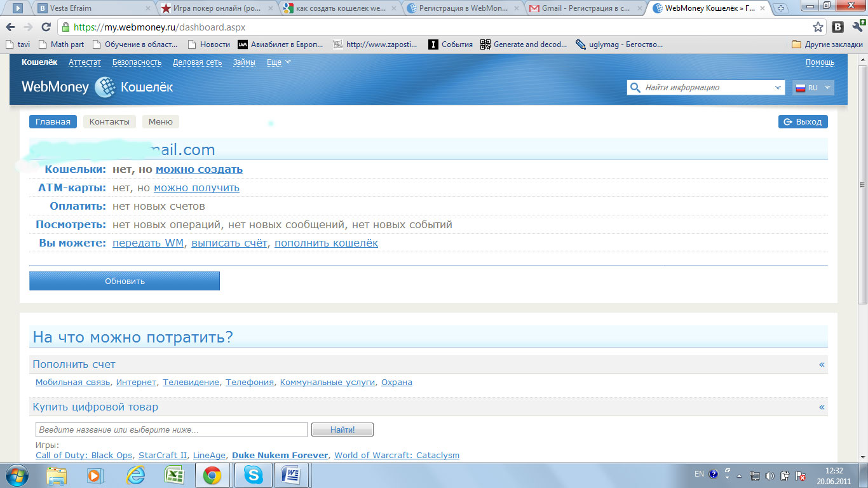Image resolution: width=868 pixels, height=488 pixels.
Task: Switch to Chrome in the taskbar
Action: click(x=212, y=475)
